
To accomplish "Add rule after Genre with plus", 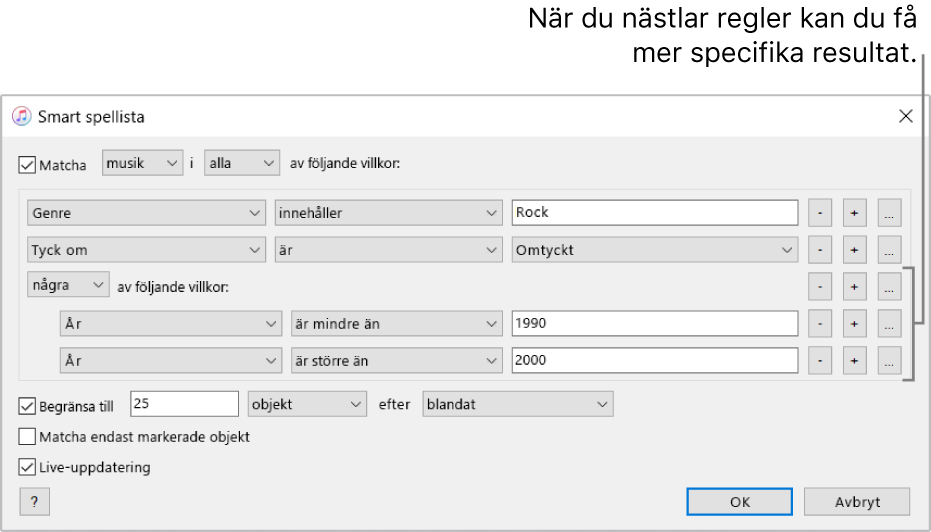I will (854, 213).
